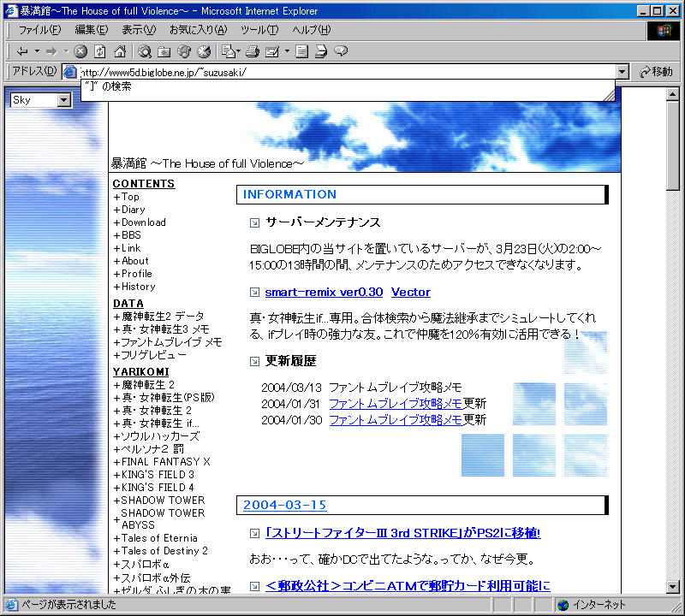Click the vertical scrollbar thumb

673,145
